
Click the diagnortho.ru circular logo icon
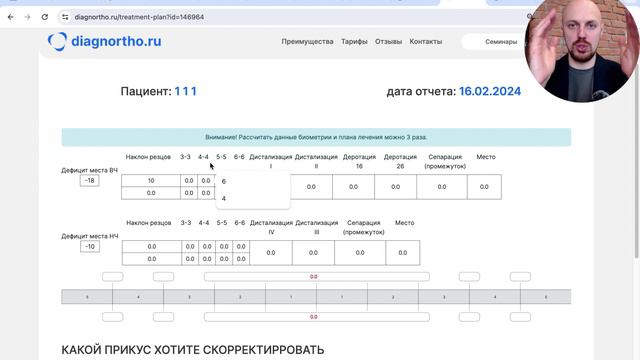point(57,41)
